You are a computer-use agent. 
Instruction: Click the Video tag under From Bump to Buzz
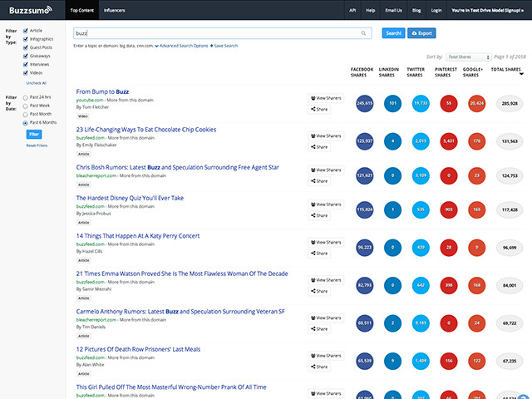(x=83, y=116)
